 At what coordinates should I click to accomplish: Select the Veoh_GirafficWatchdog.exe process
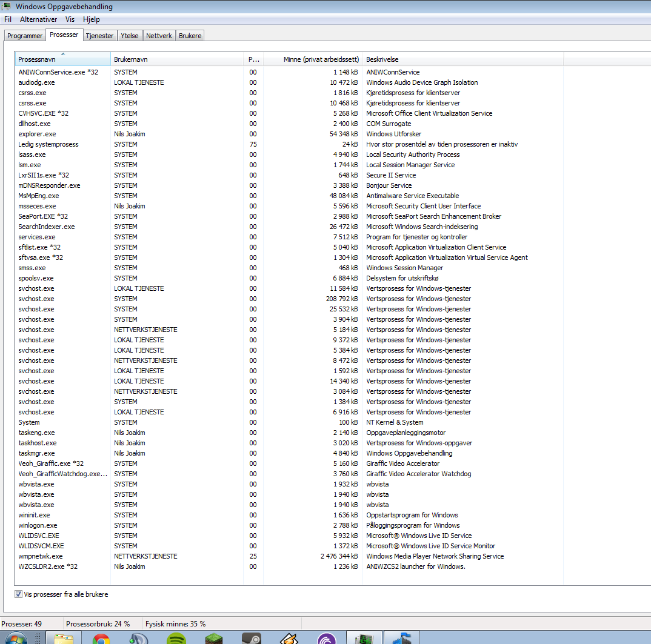click(x=289, y=474)
